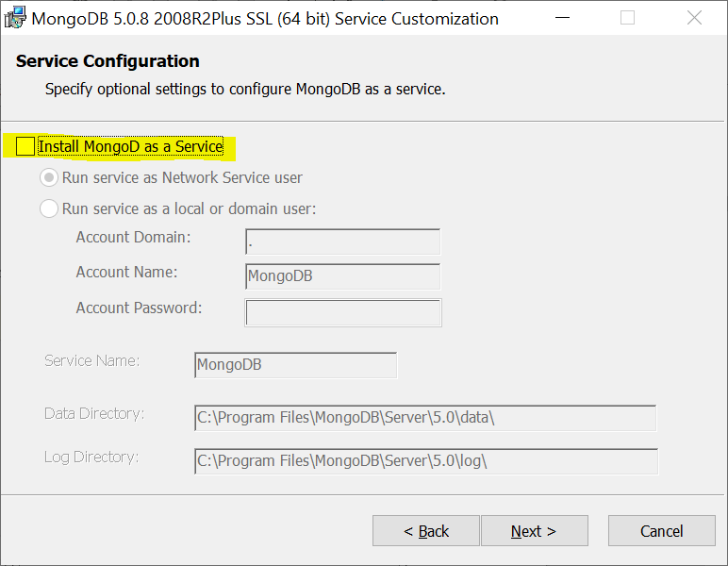Focus the Log Directory path field
The image size is (728, 566).
419,461
